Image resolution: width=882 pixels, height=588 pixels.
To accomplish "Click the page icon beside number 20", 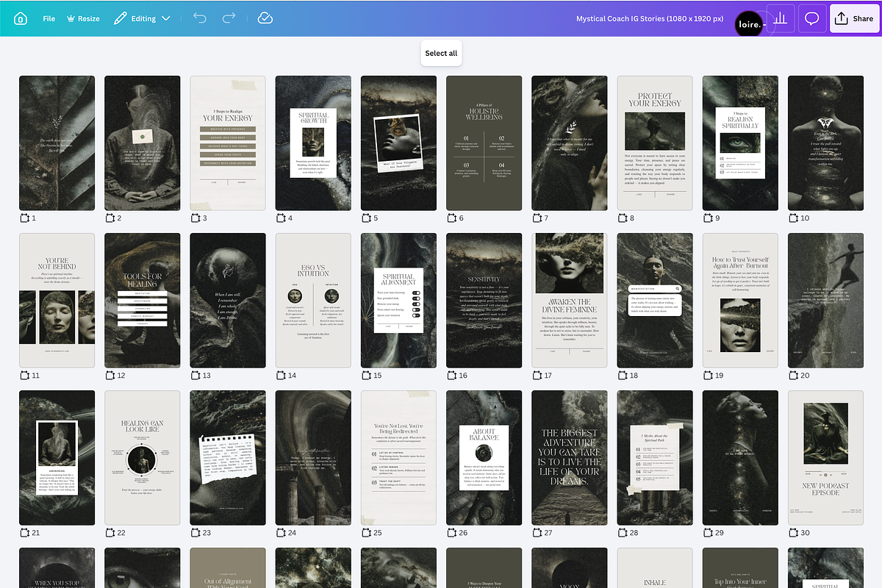I will tap(793, 376).
